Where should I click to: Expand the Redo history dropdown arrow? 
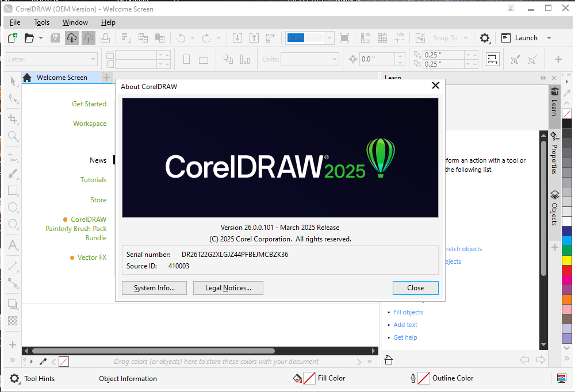(218, 38)
